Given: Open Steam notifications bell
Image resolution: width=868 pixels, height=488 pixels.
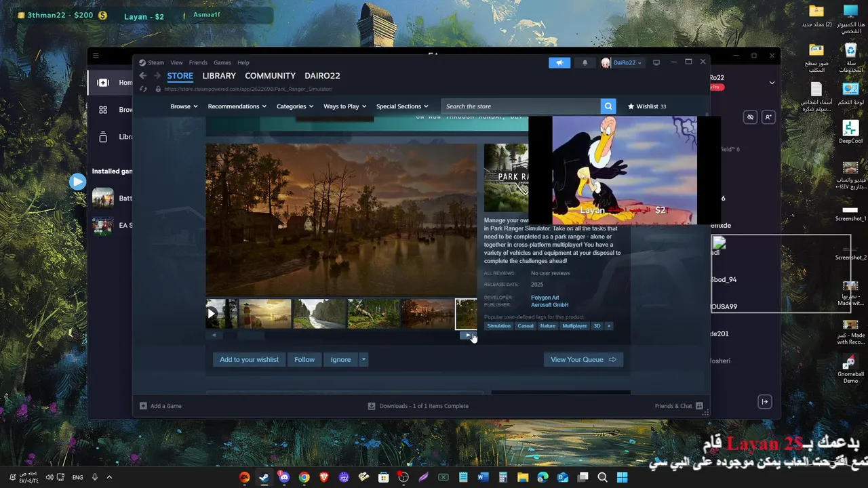Looking at the screenshot, I should [x=585, y=62].
